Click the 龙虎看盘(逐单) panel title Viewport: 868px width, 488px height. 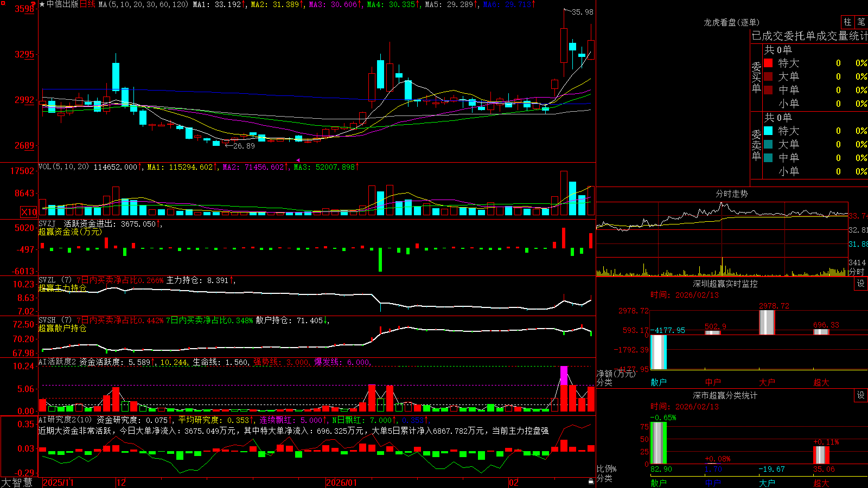point(731,22)
